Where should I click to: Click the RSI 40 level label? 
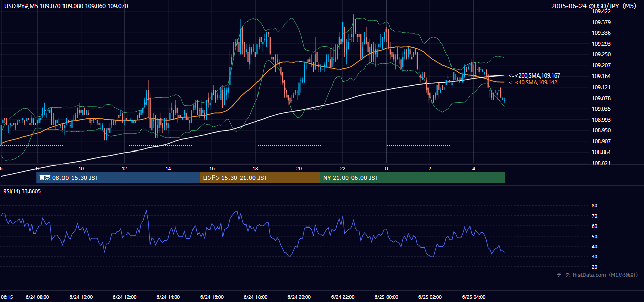pos(595,246)
